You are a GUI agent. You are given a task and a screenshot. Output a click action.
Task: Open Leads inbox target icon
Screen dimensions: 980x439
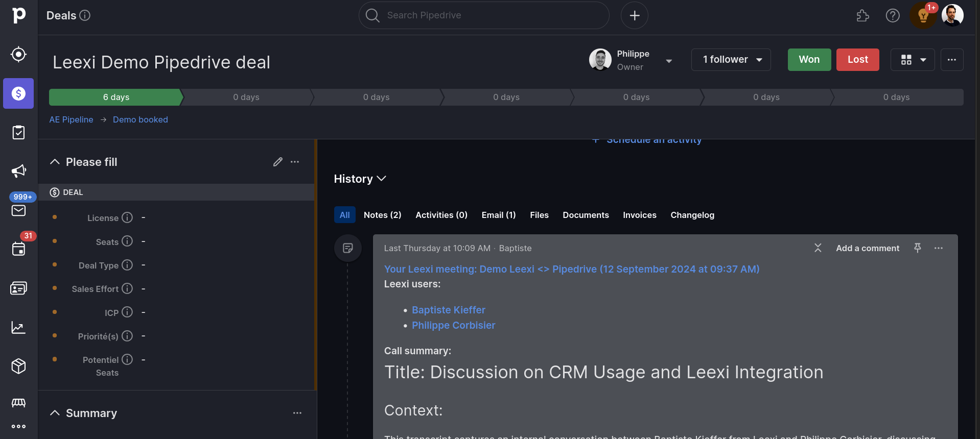click(18, 54)
